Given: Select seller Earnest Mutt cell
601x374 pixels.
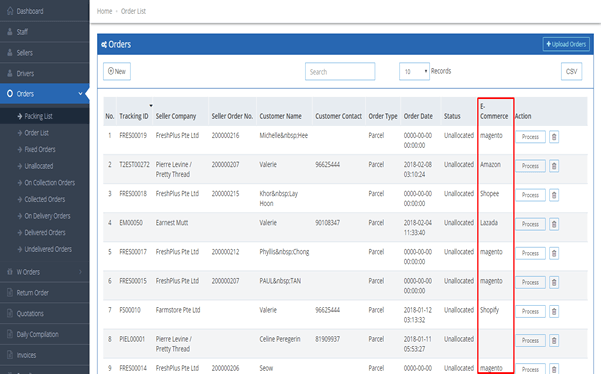Looking at the screenshot, I should (172, 223).
